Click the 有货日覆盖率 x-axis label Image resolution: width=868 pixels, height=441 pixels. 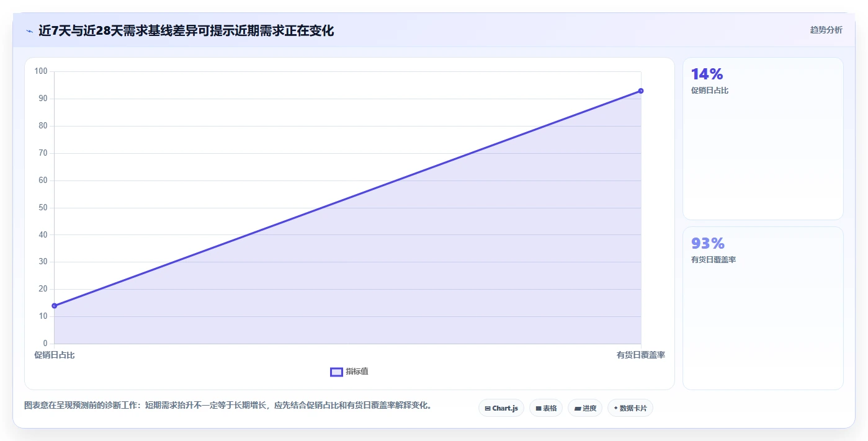641,355
